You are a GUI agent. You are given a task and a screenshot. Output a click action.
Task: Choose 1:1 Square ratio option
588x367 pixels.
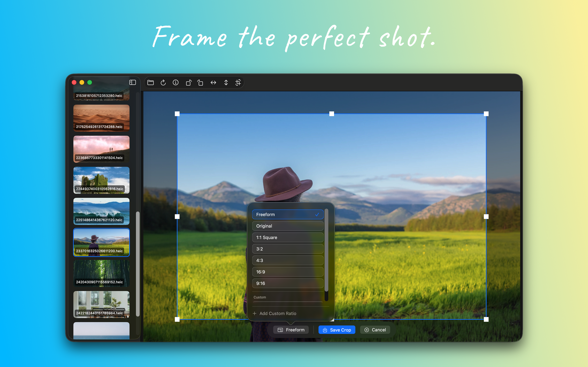287,237
